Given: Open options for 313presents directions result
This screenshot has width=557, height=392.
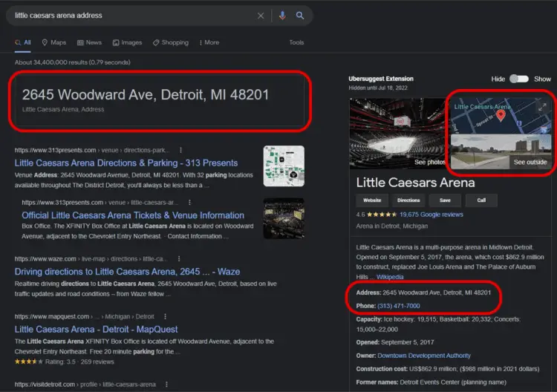Looking at the screenshot, I should click(x=180, y=150).
